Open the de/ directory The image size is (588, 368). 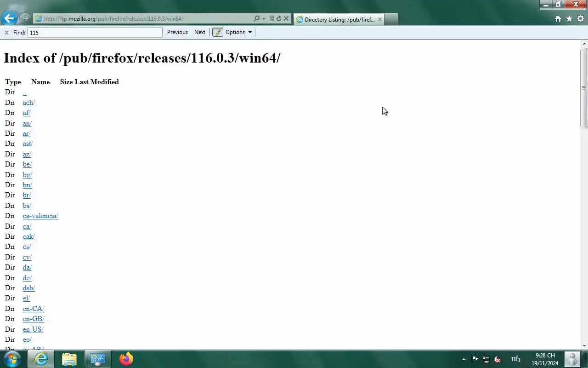pos(27,278)
